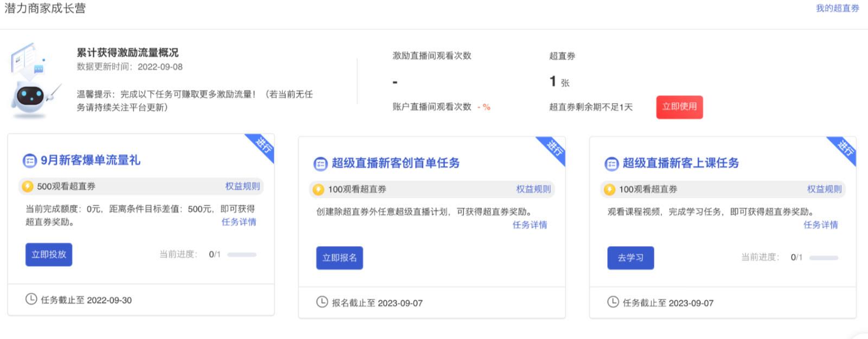The width and height of the screenshot is (868, 339).
Task: Open 任务详情 in 创首单任务 card
Action: pos(530,225)
